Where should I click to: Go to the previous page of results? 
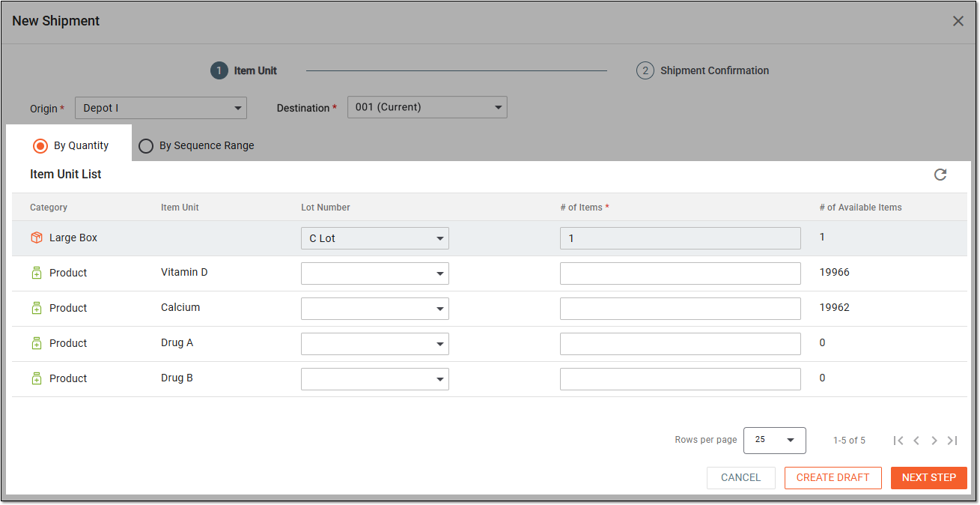click(916, 441)
